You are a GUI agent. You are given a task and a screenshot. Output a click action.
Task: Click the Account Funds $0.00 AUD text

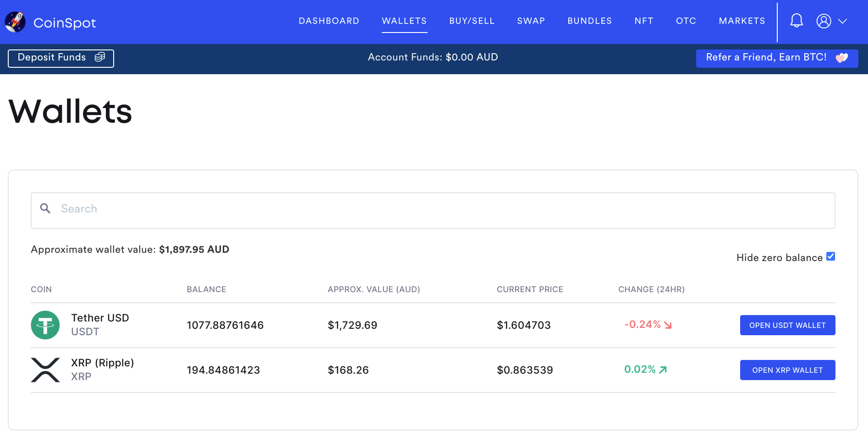tap(433, 57)
